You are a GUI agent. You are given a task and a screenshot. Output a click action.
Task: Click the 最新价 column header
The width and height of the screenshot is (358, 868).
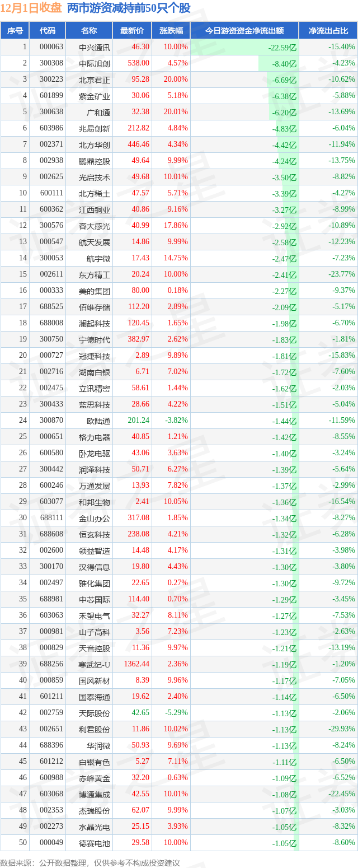pyautogui.click(x=132, y=31)
